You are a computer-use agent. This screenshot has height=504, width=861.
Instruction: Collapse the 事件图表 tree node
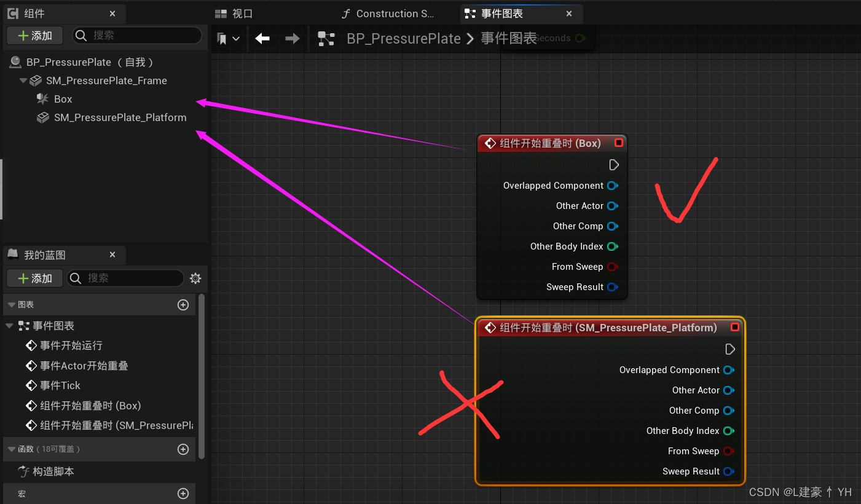9,326
